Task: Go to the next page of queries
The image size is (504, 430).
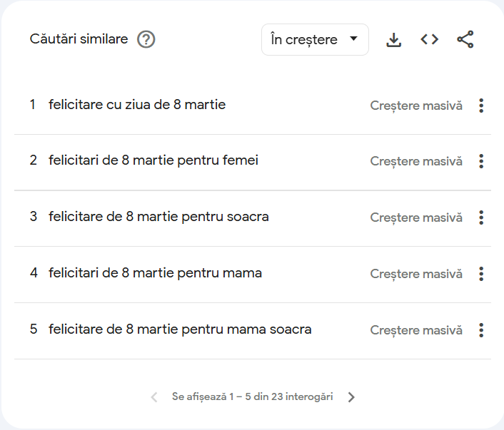Action: click(x=351, y=397)
